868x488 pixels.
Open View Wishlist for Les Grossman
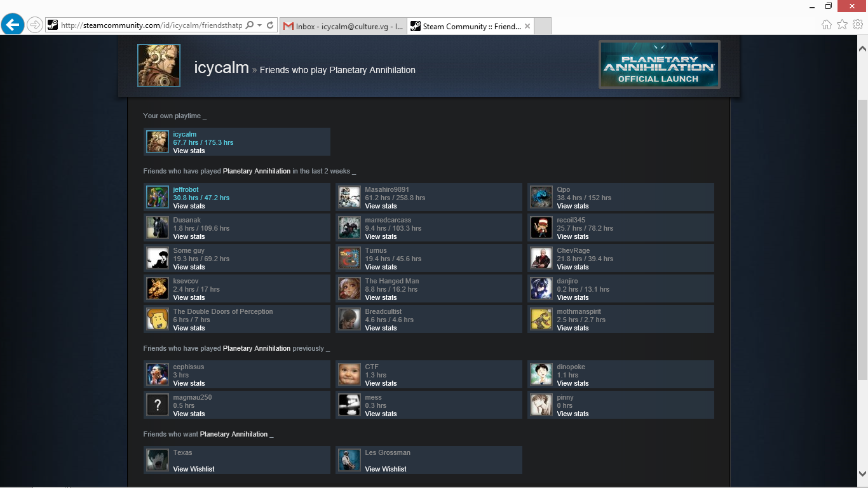click(x=386, y=469)
